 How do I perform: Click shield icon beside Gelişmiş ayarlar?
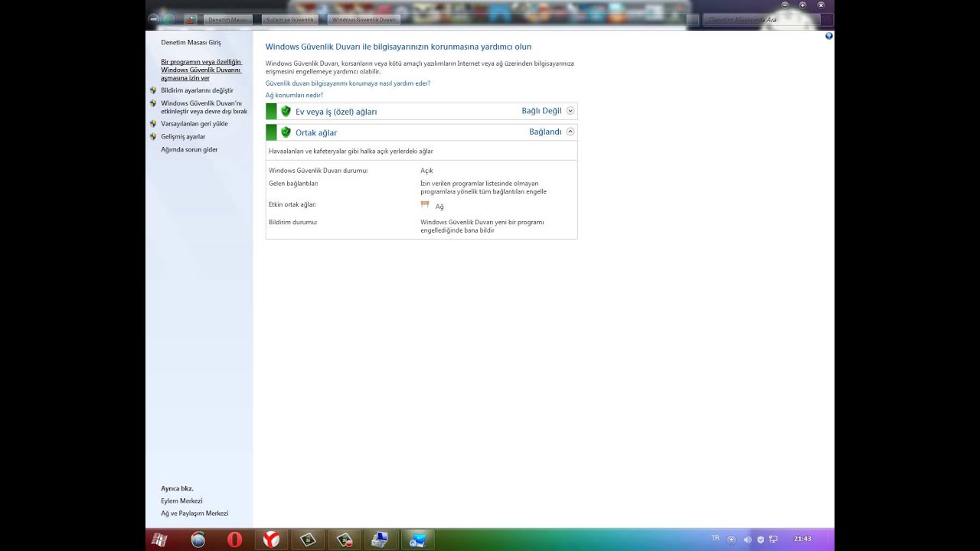[153, 136]
